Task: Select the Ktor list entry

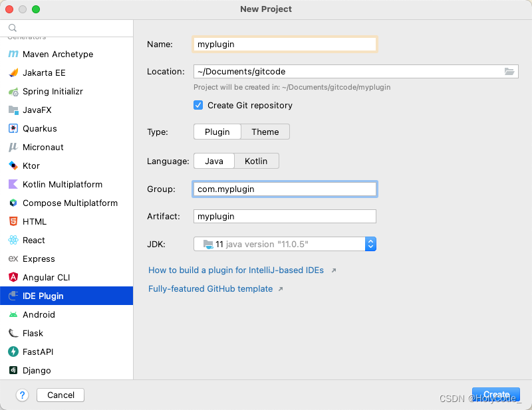Action: tap(66, 165)
